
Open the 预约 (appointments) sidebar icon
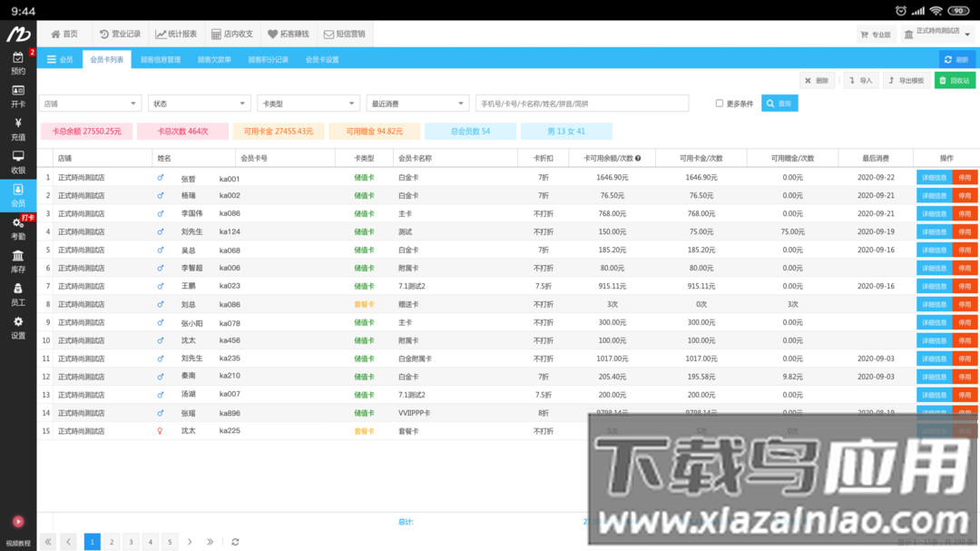tap(18, 62)
